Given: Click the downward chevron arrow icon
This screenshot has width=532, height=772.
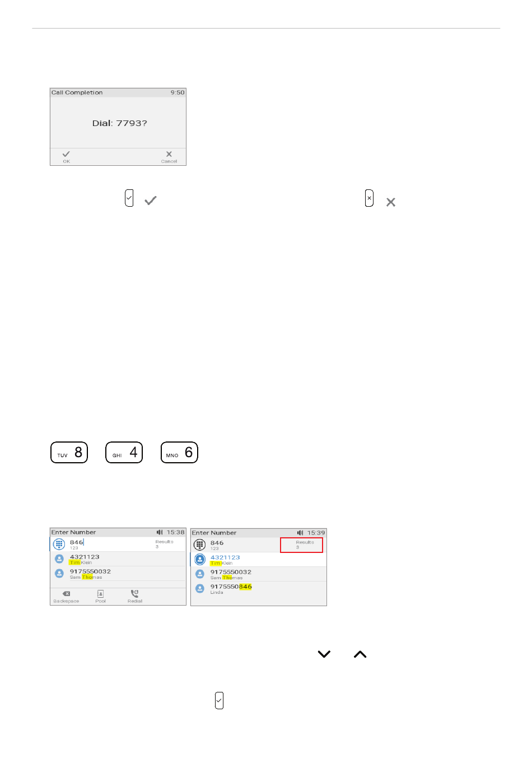Looking at the screenshot, I should [x=324, y=654].
